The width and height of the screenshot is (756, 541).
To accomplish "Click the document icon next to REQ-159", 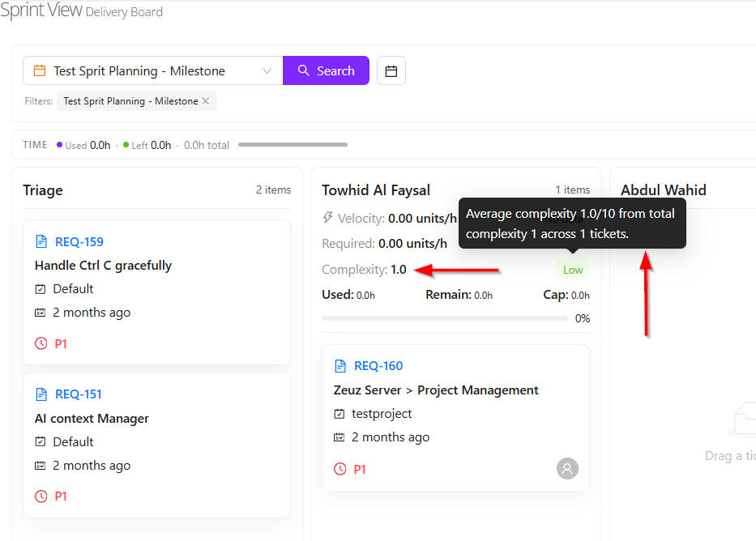I will (42, 241).
